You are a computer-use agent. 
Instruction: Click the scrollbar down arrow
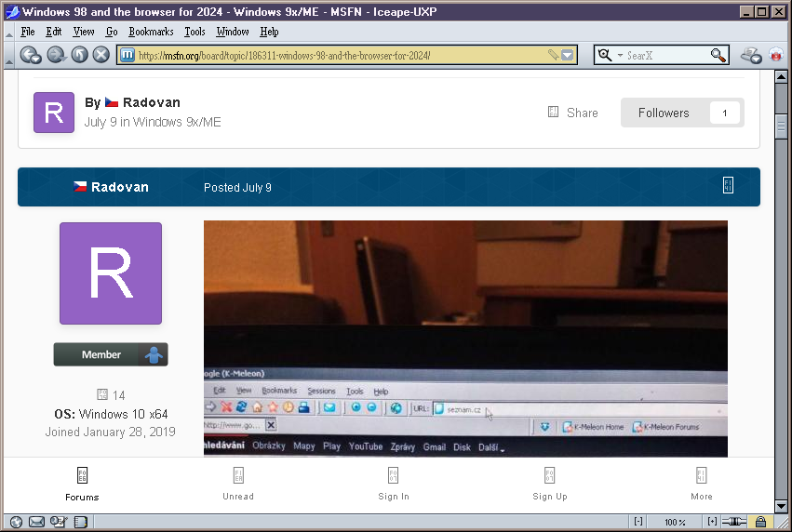click(x=781, y=507)
